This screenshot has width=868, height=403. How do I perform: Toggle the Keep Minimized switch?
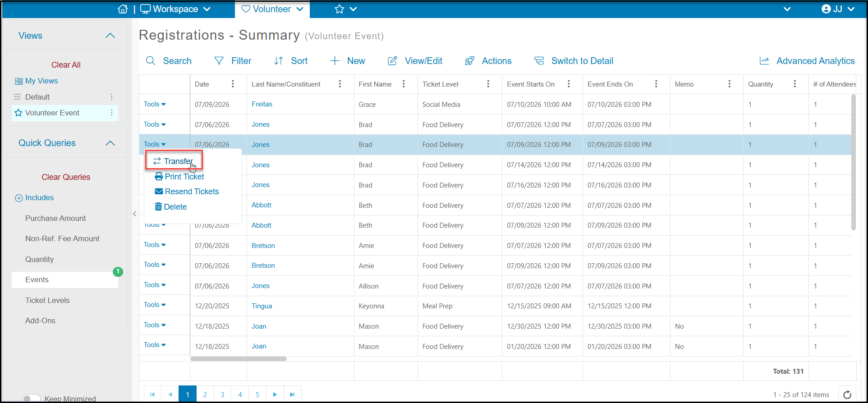click(32, 398)
